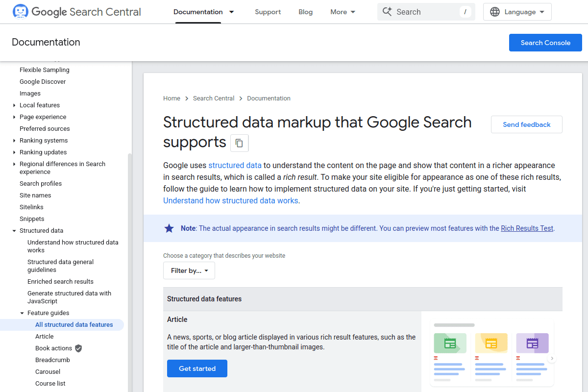The width and height of the screenshot is (588, 392).
Task: Follow the structured data link
Action: [235, 165]
